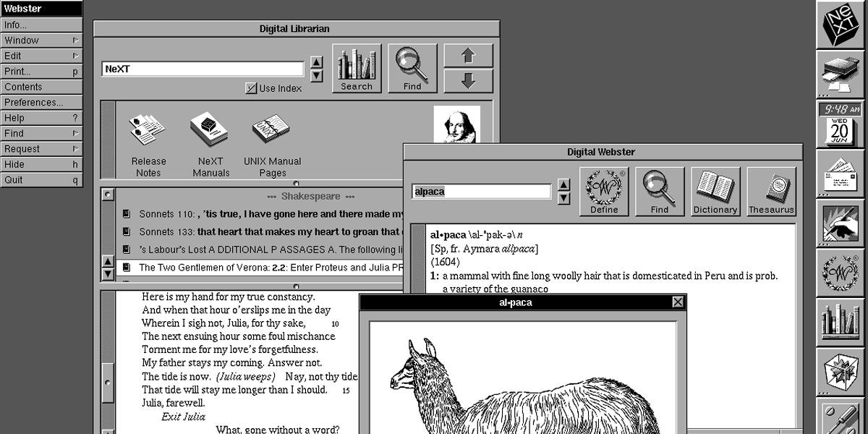
Task: Click the Thesaurus button
Action: point(771,192)
